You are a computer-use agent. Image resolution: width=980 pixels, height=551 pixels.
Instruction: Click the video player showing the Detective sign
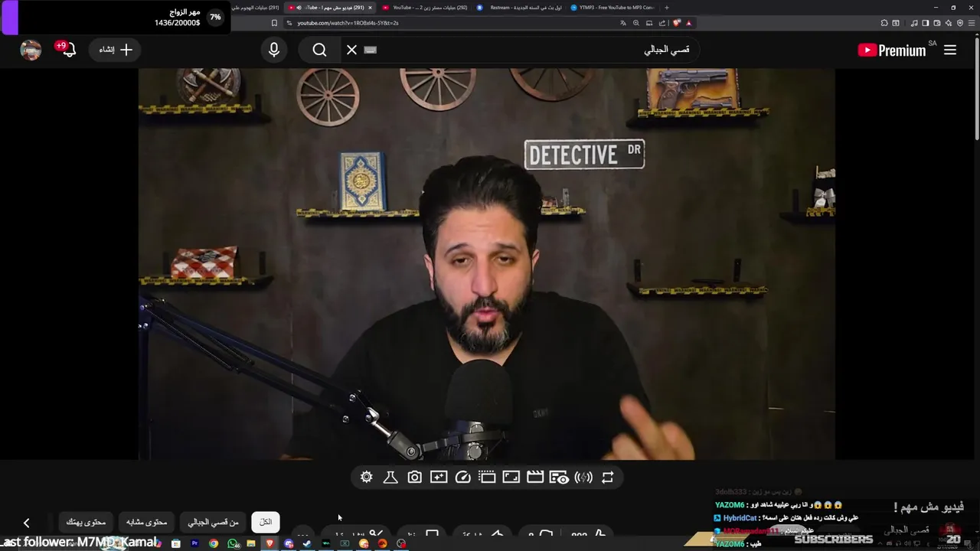tap(486, 264)
